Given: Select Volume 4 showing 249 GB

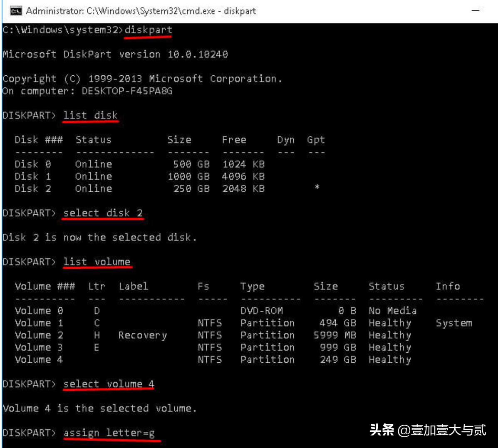Looking at the screenshot, I should click(40, 359).
